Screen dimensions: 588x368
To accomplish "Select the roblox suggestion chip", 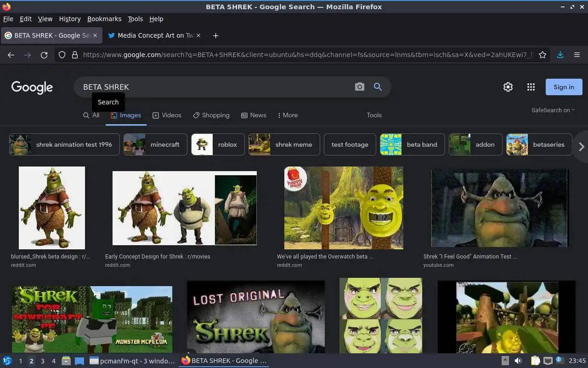I will tap(218, 144).
